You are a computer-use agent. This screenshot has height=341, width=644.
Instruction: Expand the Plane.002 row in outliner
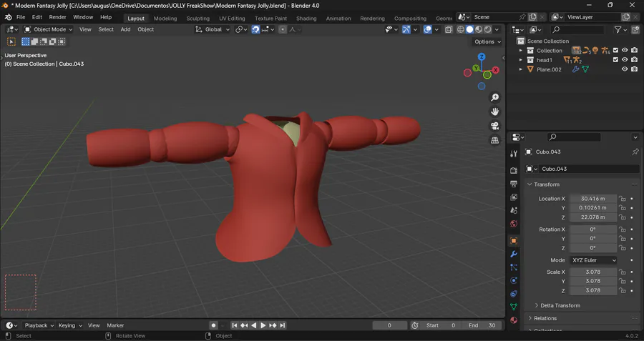(521, 69)
